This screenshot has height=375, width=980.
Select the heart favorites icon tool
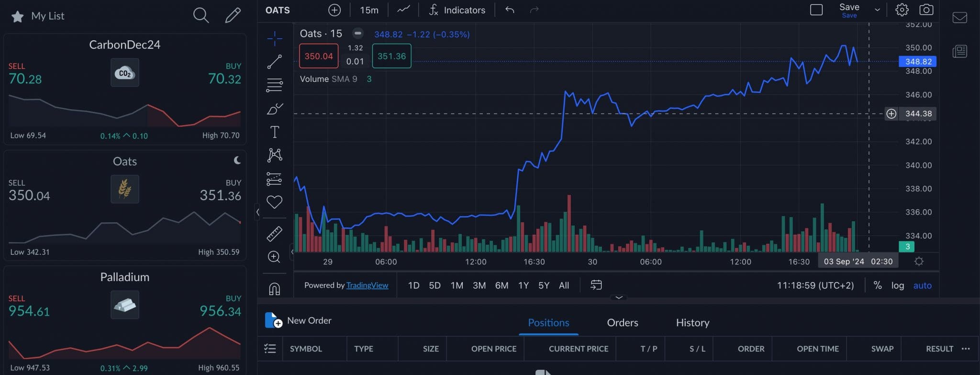pyautogui.click(x=275, y=202)
